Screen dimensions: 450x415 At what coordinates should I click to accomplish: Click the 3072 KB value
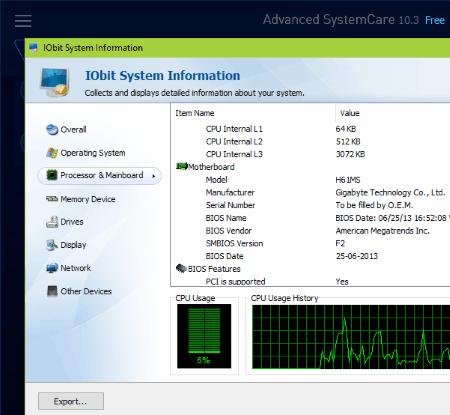350,154
